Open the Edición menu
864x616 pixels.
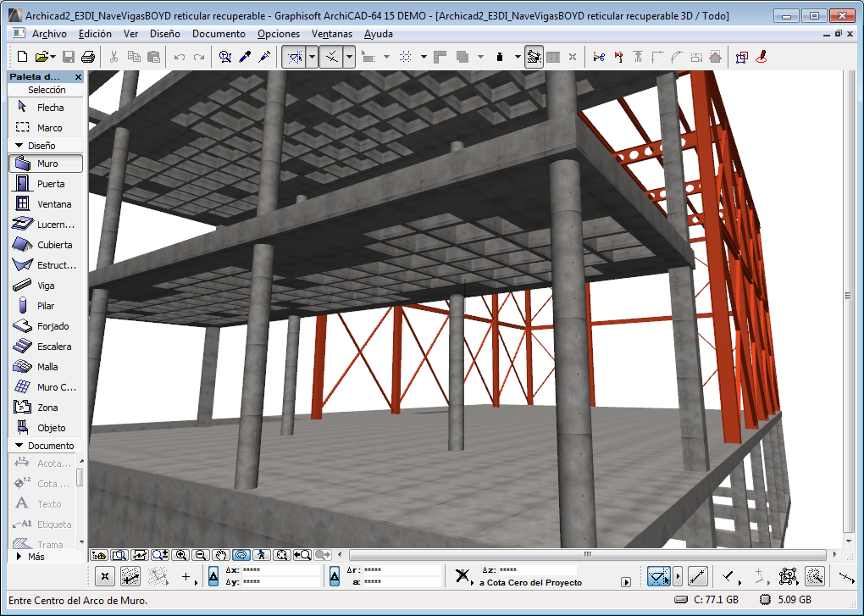[x=95, y=34]
